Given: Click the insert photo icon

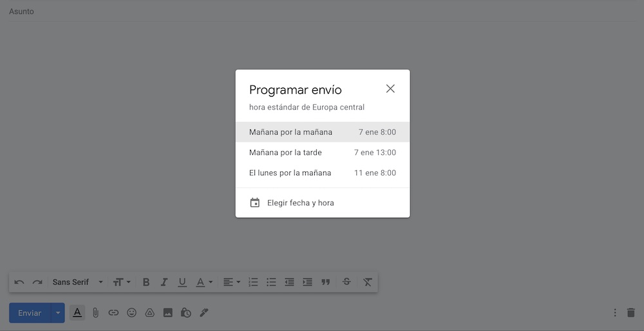Looking at the screenshot, I should (167, 313).
